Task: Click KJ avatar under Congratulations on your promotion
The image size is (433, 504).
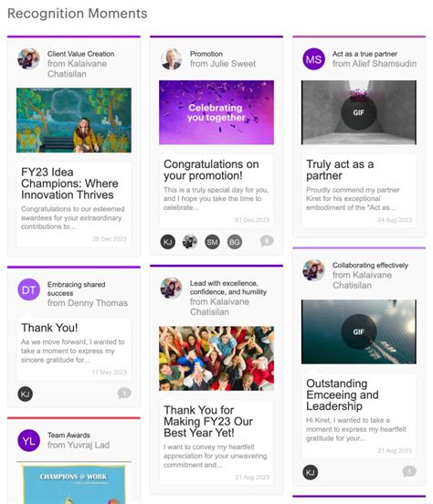Action: (x=168, y=242)
